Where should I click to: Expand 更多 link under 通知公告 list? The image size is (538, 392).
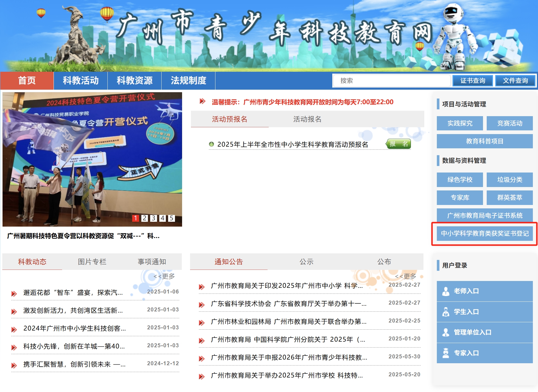[405, 276]
